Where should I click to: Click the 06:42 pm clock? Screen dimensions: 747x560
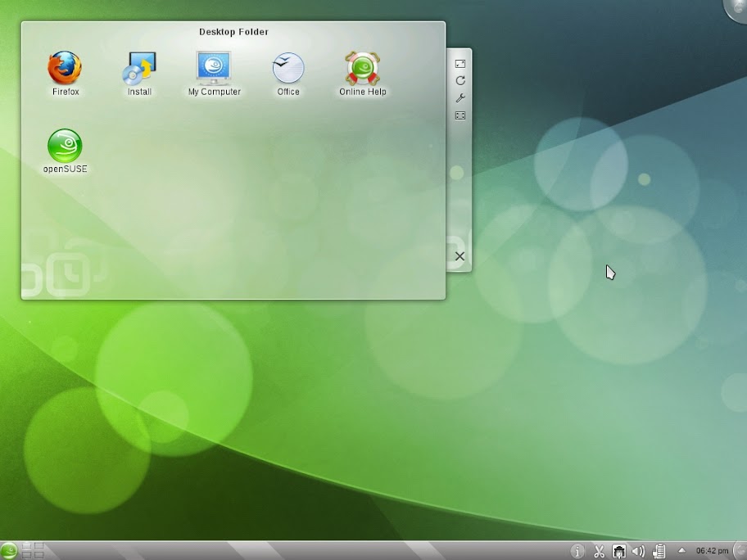pos(713,551)
